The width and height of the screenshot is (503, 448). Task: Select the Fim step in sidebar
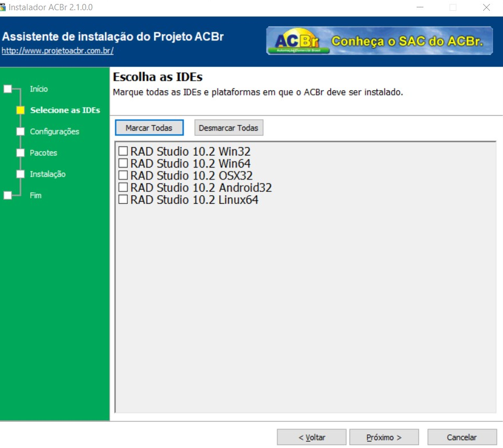(x=36, y=195)
